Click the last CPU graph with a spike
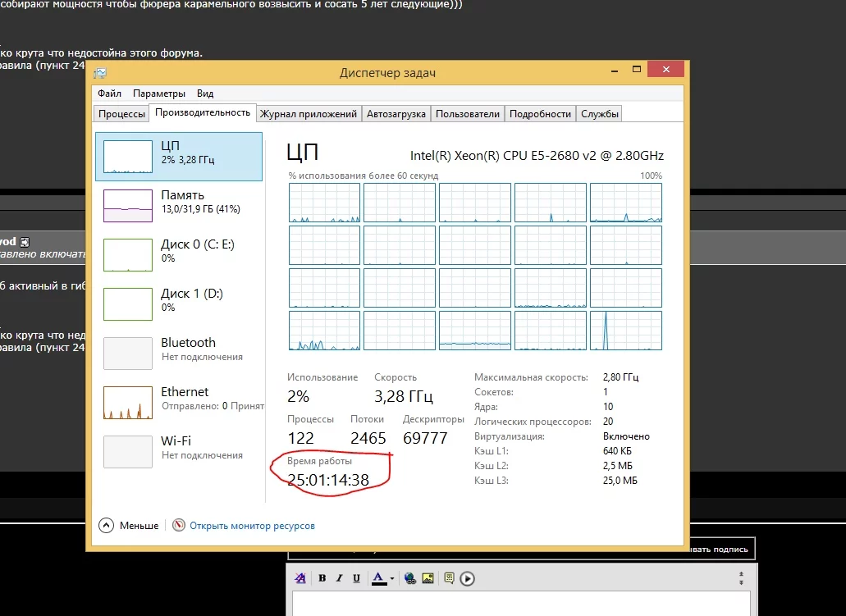Screen dimensions: 846x616 pos(626,331)
